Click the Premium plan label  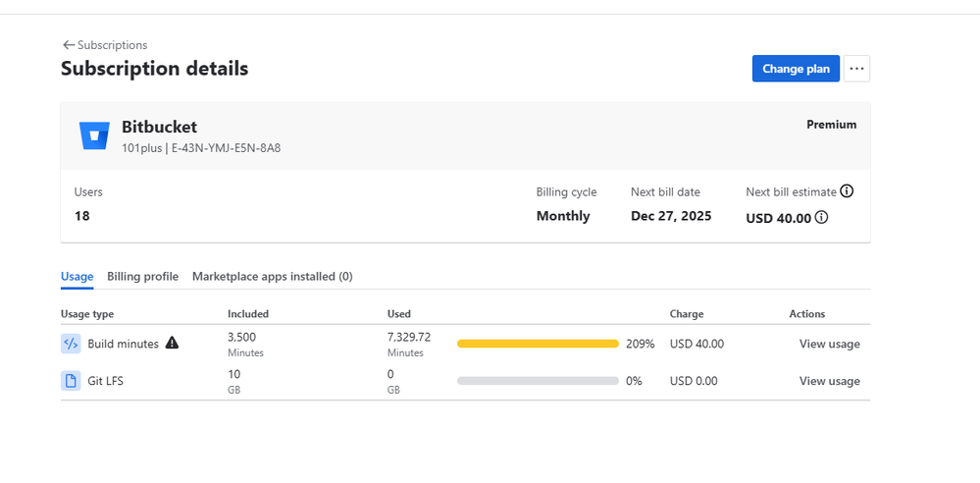831,125
